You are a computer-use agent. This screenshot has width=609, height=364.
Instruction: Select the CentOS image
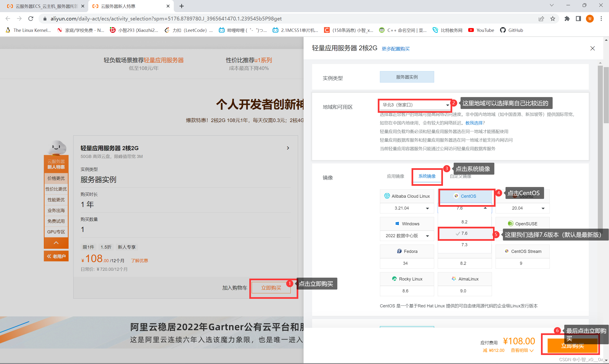465,196
